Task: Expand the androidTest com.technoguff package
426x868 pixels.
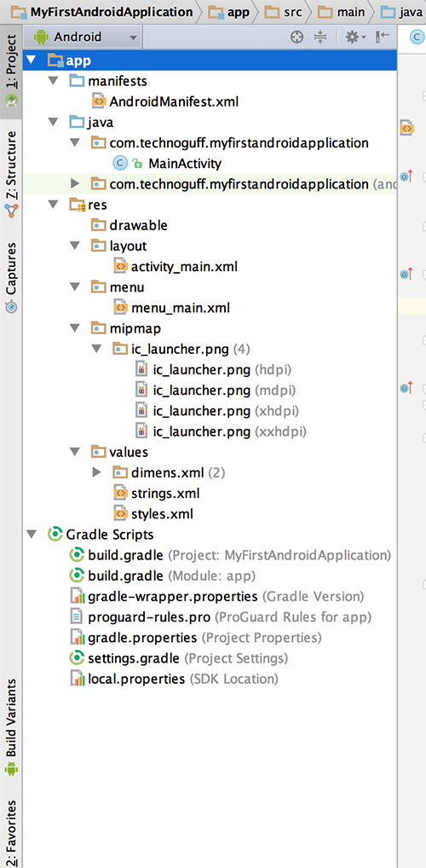Action: 75,184
